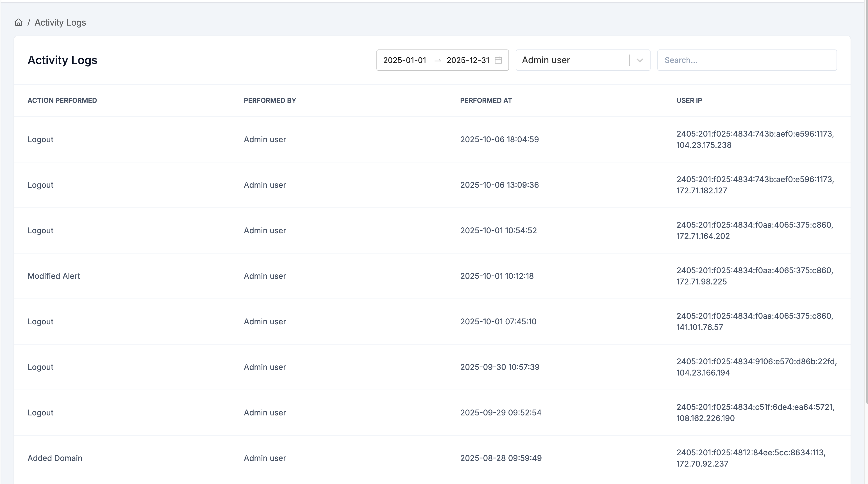Click the Logout entry from 2025-10-06 18:04:59
Image resolution: width=868 pixels, height=484 pixels.
[40, 139]
